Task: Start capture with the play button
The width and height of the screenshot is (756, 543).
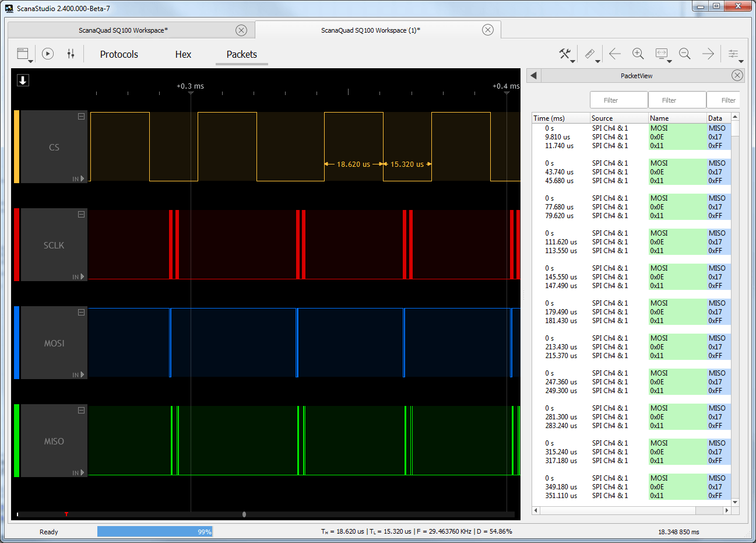Action: [48, 54]
